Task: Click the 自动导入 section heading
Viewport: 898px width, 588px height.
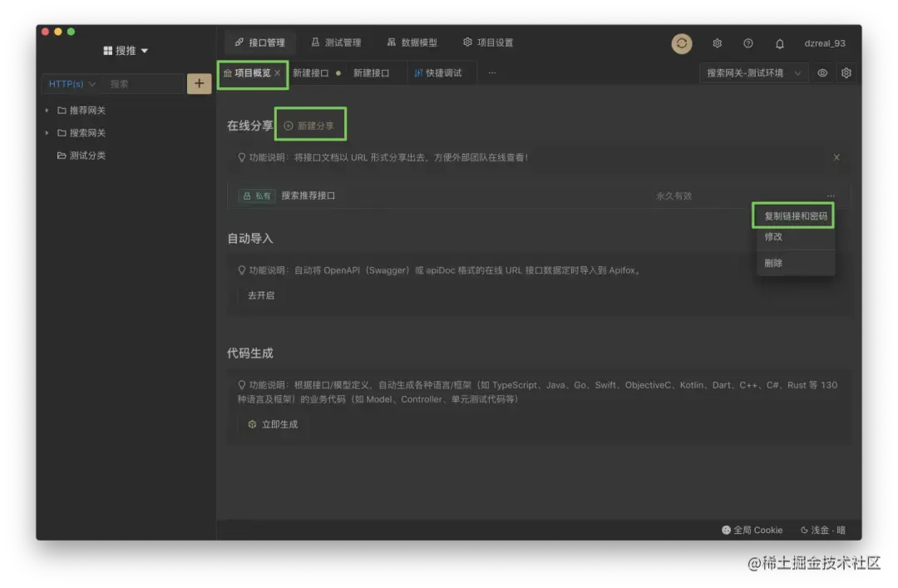Action: 249,239
